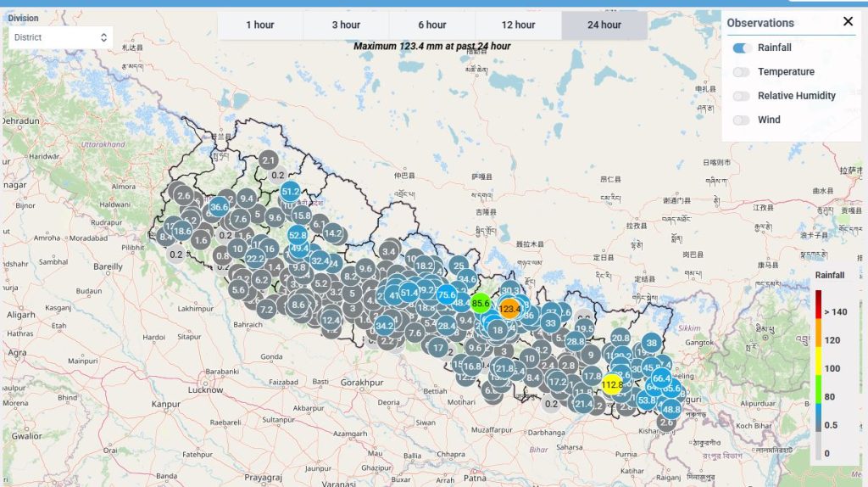Viewport: 868px width, 487px height.
Task: Click the blue 52.8 rainfall marker
Action: tap(298, 235)
